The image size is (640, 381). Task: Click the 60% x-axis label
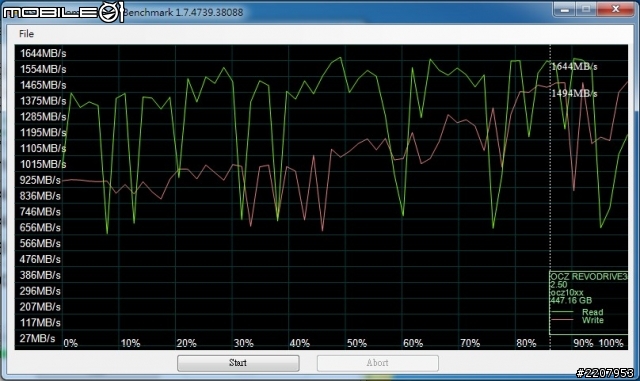[413, 343]
